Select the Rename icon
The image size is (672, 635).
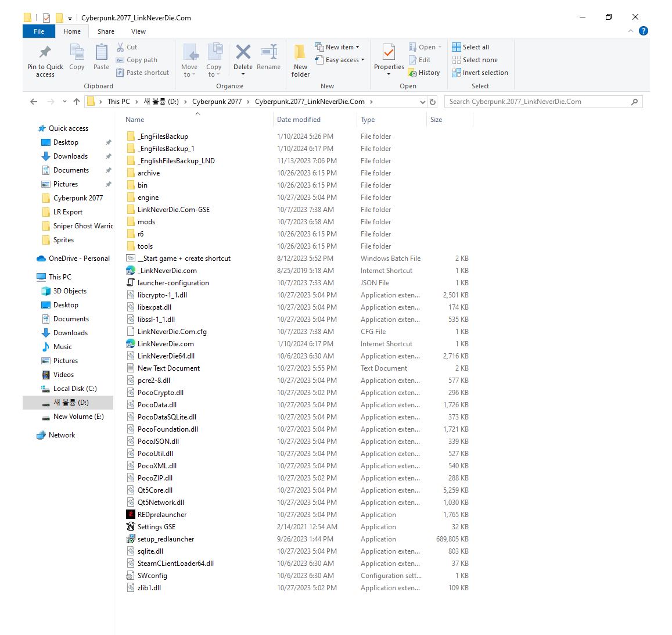click(268, 55)
